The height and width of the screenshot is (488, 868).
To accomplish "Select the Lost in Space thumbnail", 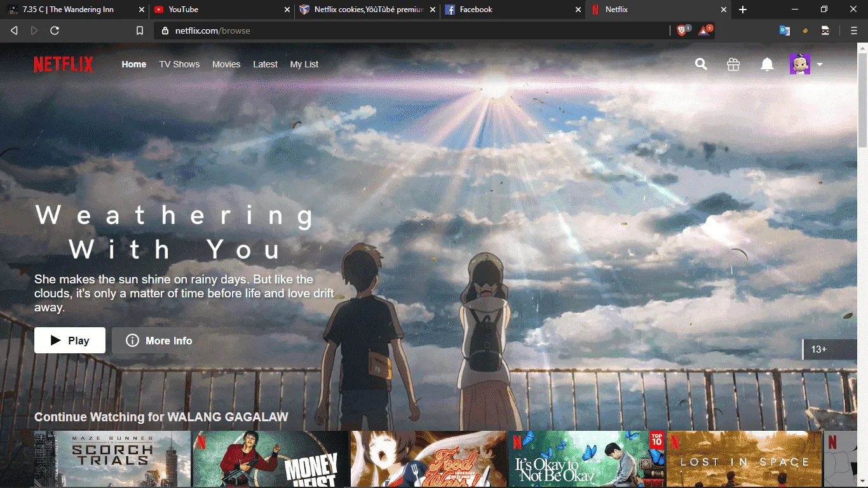I will [x=744, y=459].
